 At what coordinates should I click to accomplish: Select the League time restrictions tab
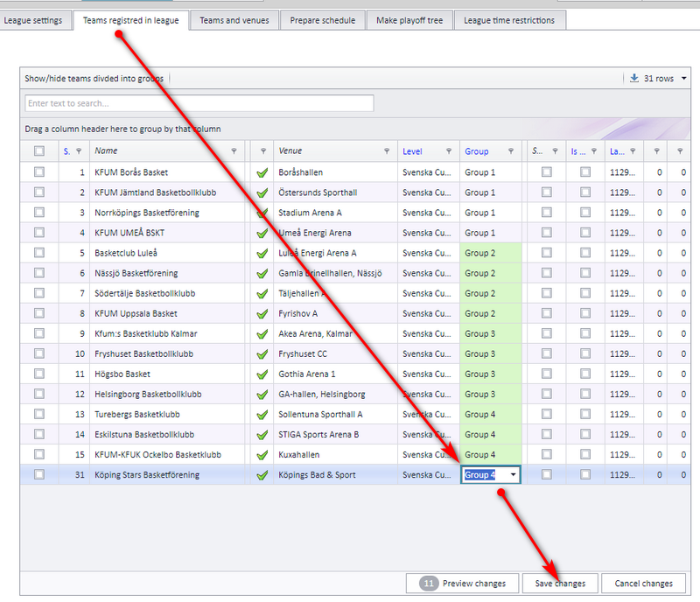click(x=509, y=20)
